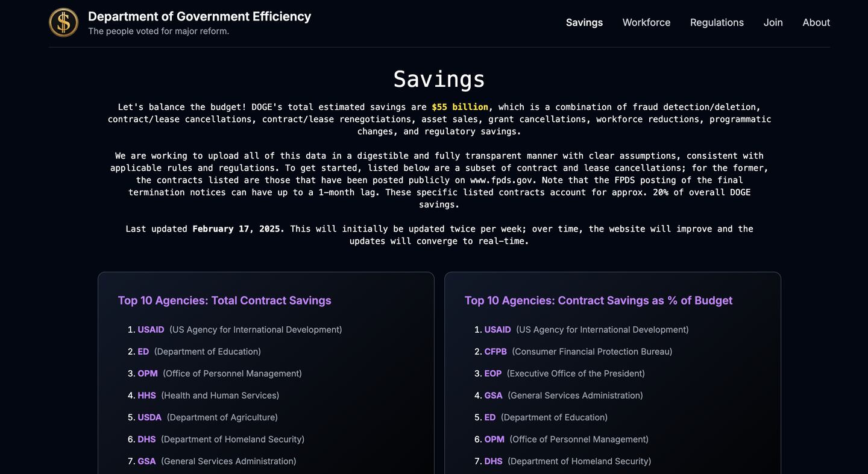The width and height of the screenshot is (868, 474).
Task: Select CFPB in the % of Budget list
Action: tap(495, 351)
